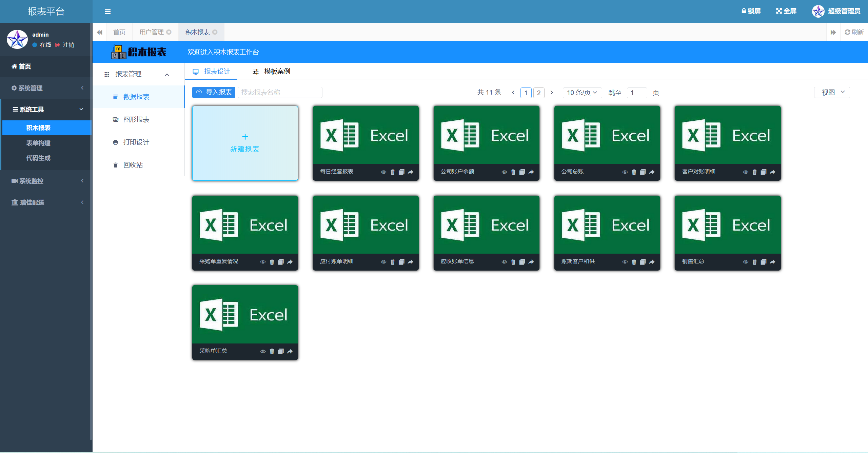868x453 pixels.
Task: Share the 公司总账 report via arrow icon
Action: pos(652,172)
